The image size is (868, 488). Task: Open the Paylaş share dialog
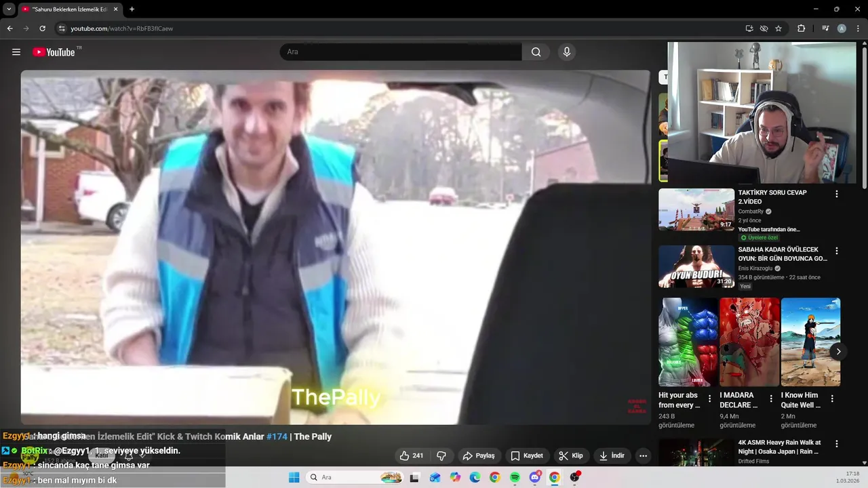(x=479, y=455)
